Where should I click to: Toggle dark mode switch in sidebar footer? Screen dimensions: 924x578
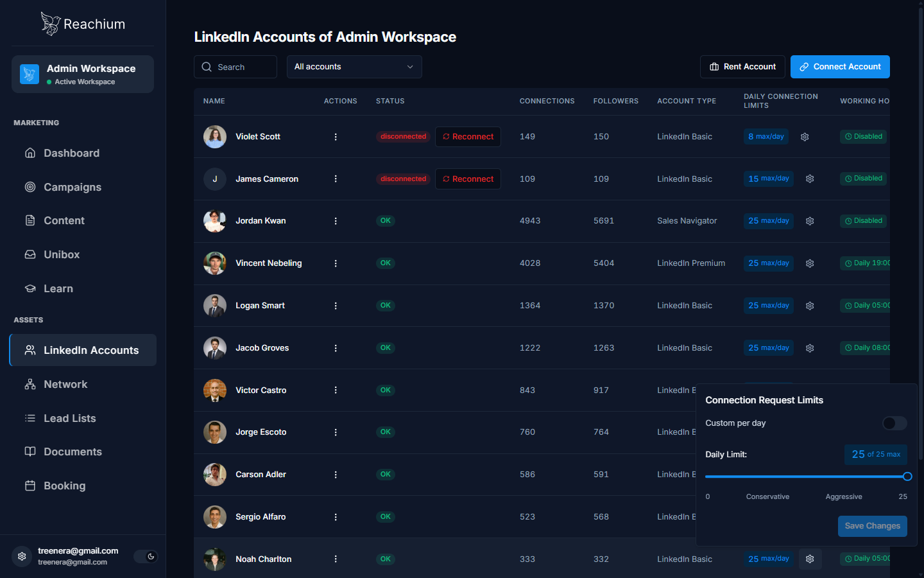coord(146,556)
